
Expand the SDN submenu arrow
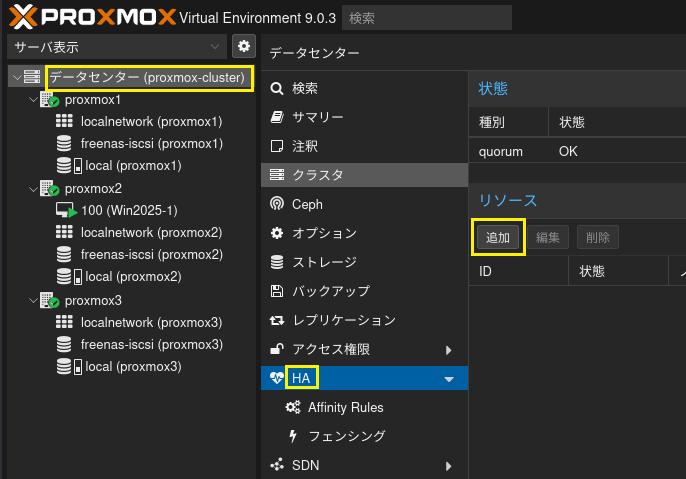(x=448, y=466)
